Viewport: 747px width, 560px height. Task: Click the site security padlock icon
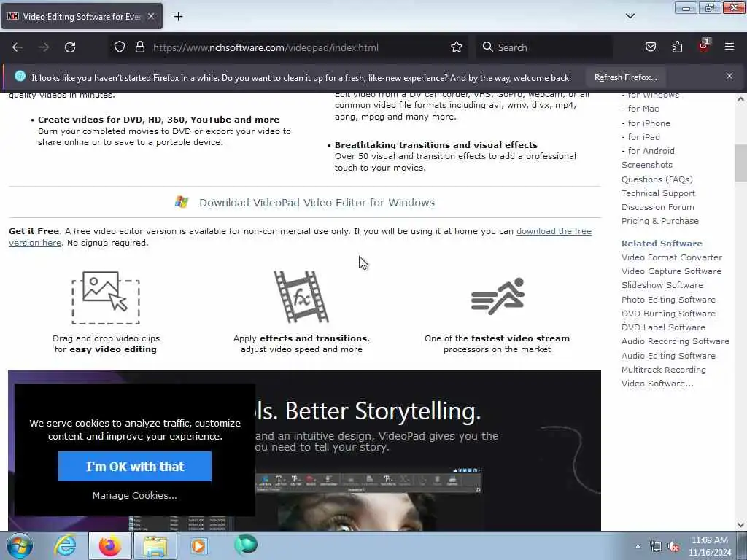(x=139, y=47)
